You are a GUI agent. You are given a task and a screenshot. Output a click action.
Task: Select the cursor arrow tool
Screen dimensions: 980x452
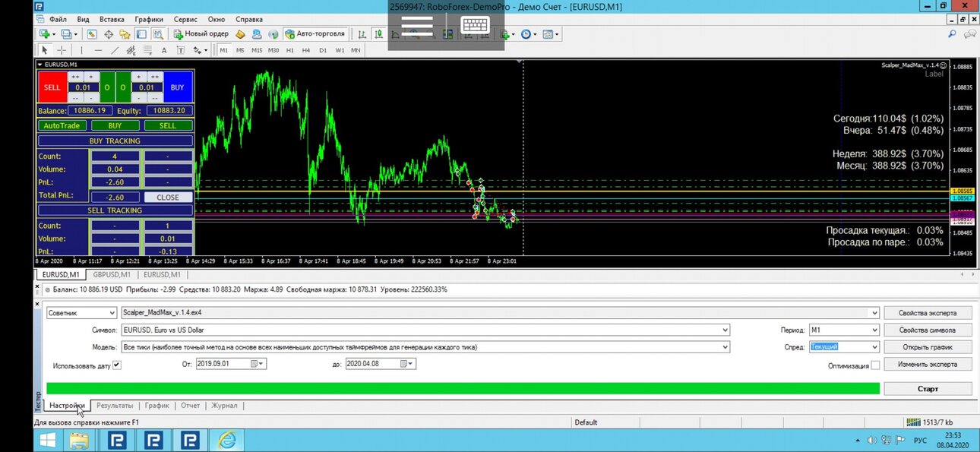(45, 50)
